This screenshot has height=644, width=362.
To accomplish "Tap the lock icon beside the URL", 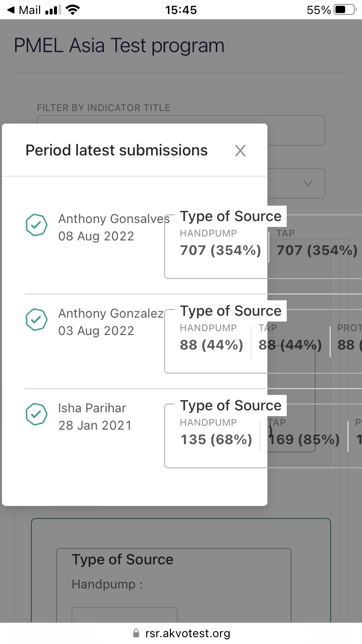I will tap(136, 633).
